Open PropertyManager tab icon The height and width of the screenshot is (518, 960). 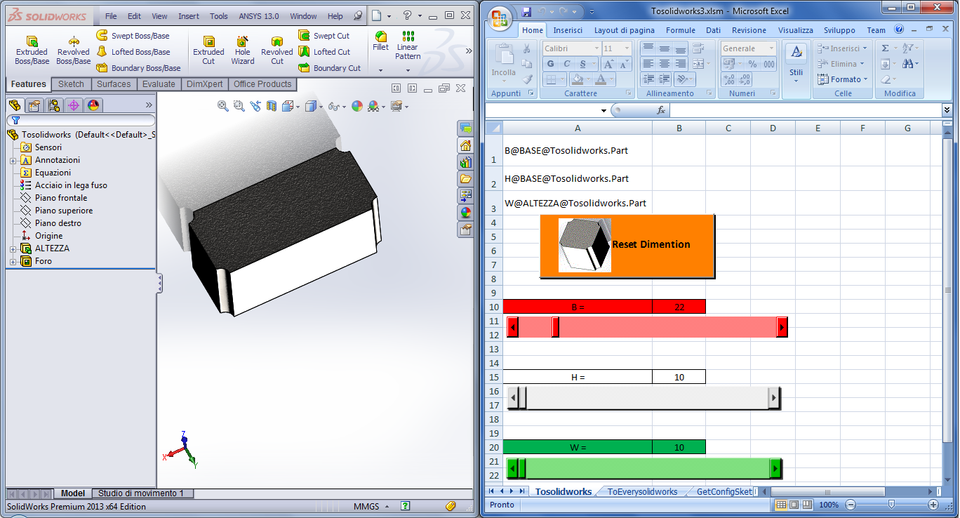[35, 105]
